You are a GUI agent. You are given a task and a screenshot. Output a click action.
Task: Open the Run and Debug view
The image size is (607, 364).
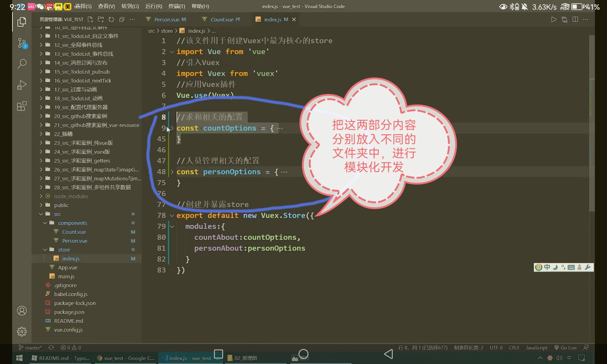tap(22, 85)
